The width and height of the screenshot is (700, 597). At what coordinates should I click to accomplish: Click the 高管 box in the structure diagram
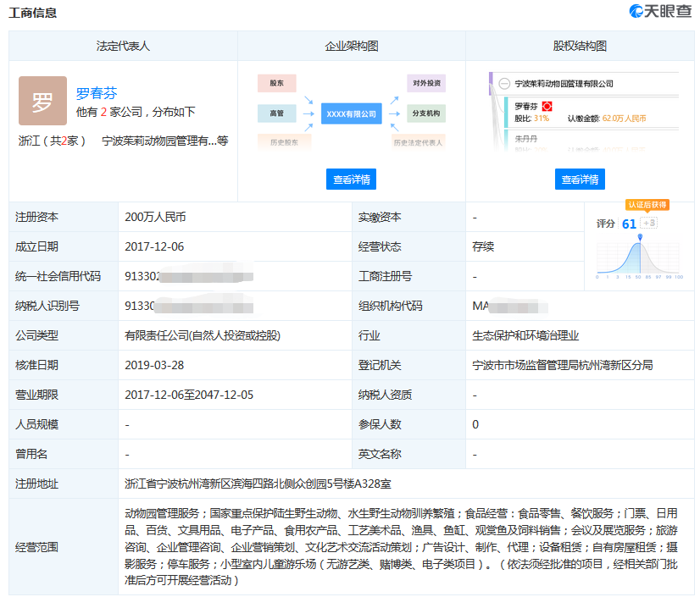click(276, 113)
